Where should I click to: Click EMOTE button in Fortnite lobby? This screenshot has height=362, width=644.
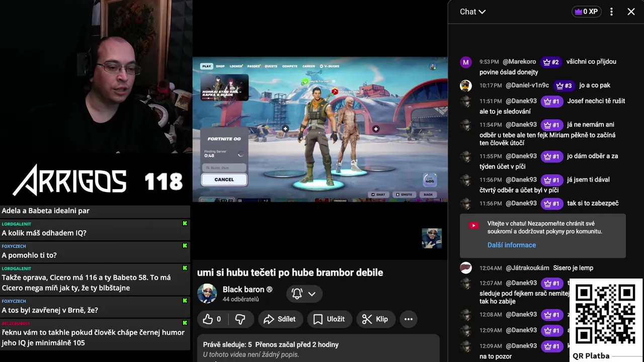pyautogui.click(x=404, y=195)
